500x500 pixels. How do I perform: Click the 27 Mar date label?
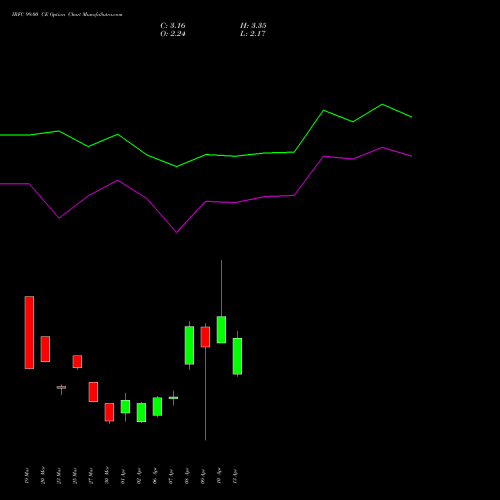[x=91, y=475]
